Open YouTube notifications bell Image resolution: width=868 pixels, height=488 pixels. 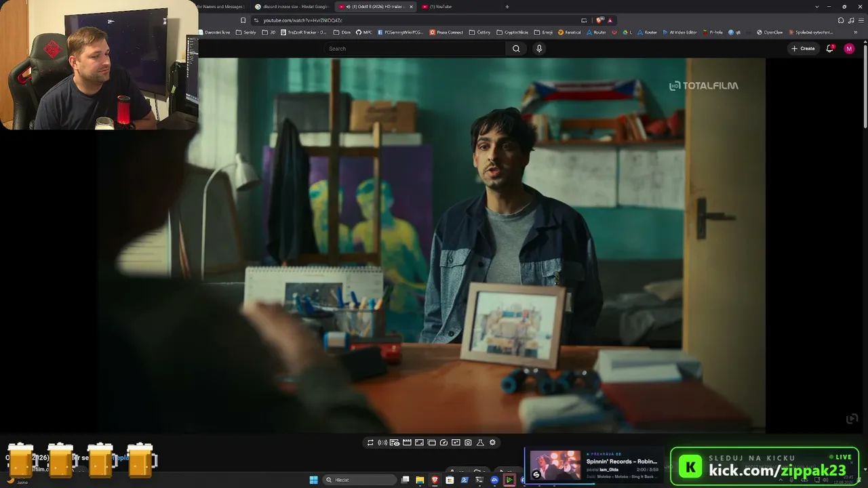[830, 49]
